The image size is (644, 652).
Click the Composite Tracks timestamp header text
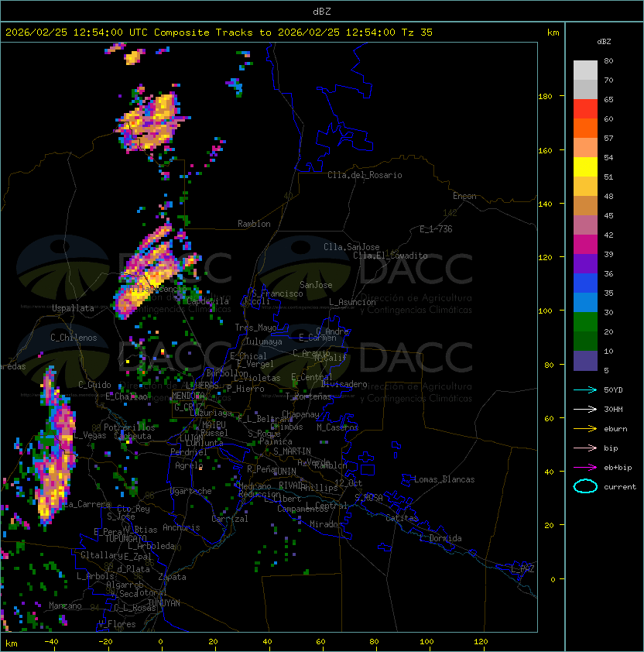[219, 33]
